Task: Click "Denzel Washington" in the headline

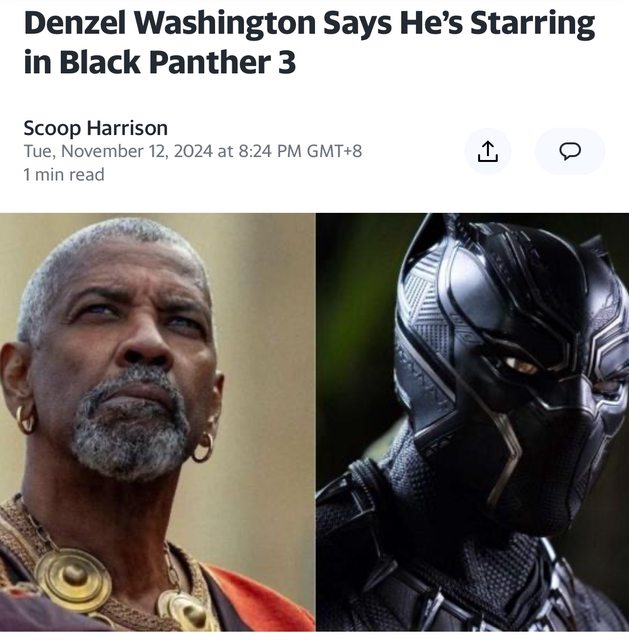Action: (x=170, y=24)
